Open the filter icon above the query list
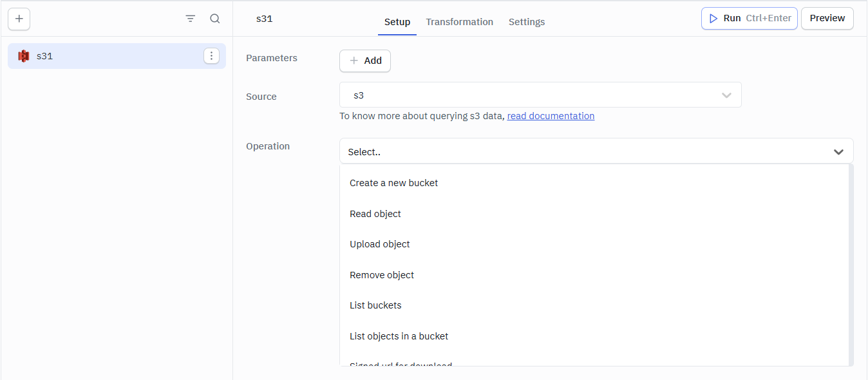This screenshot has width=868, height=380. pos(190,18)
